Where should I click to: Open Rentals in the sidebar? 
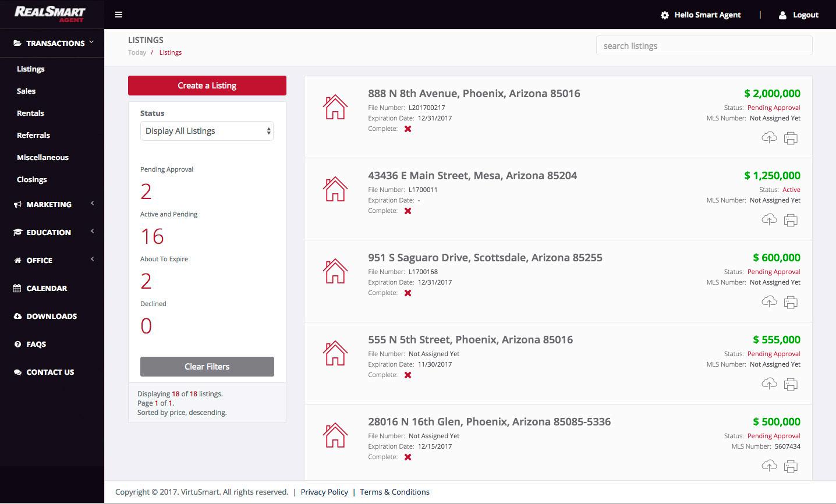(30, 113)
